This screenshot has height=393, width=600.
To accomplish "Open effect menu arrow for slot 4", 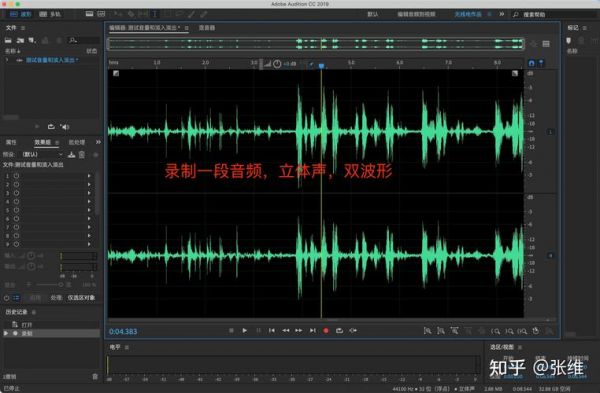I will (89, 202).
